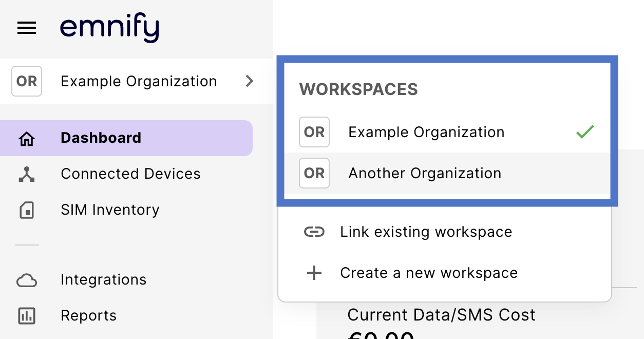This screenshot has height=339, width=644.
Task: Click the link existing workspace chain icon
Action: [314, 232]
